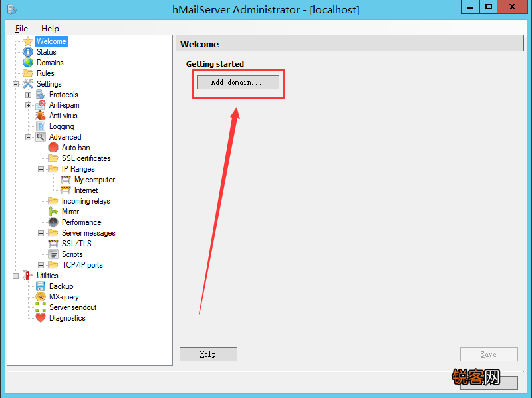Viewport: 532px width, 398px height.
Task: Click the hMailServer title bar app icon
Action: (x=11, y=9)
